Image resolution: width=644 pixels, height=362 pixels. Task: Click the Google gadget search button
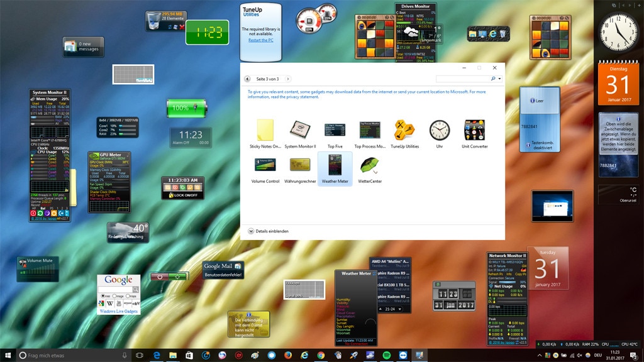(136, 289)
